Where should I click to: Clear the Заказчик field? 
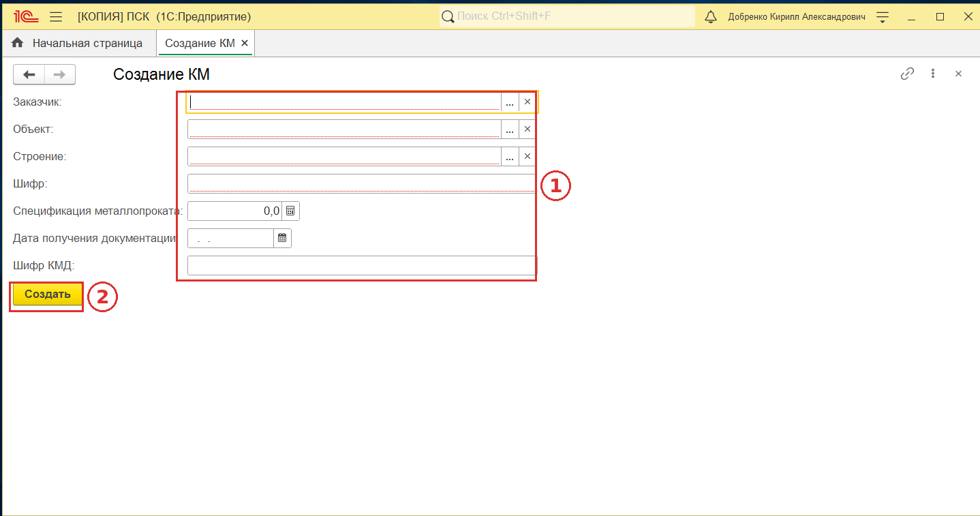tap(527, 102)
